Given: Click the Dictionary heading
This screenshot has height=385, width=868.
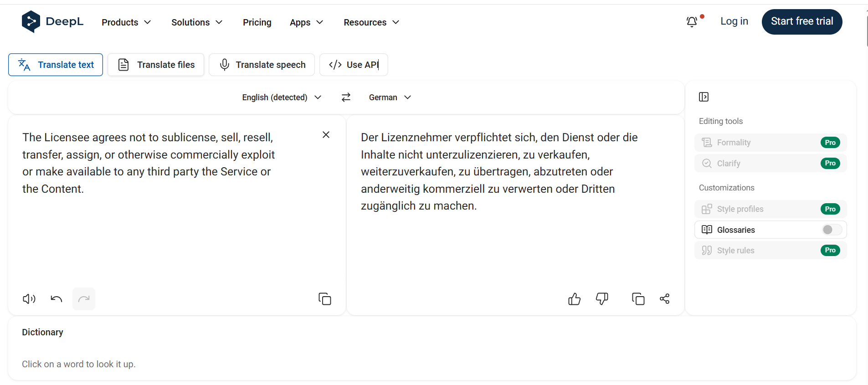Looking at the screenshot, I should coord(42,332).
